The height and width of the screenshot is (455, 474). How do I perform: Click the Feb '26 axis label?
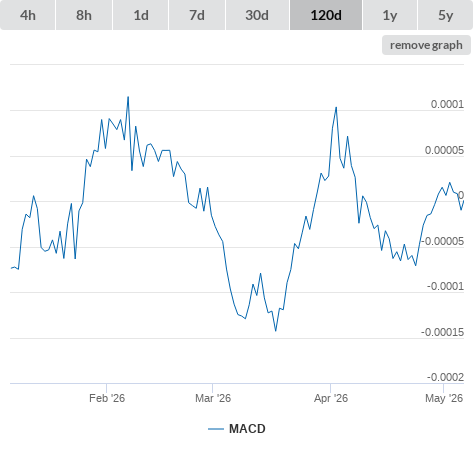click(x=107, y=398)
